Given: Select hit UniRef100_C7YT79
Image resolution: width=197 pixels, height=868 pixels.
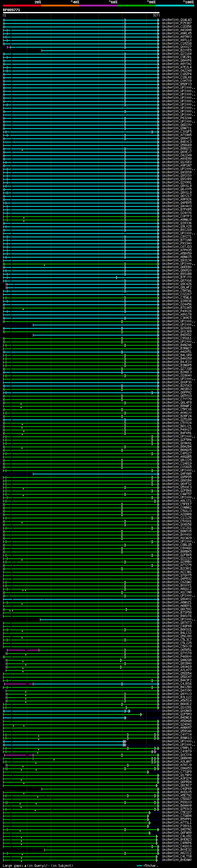Looking at the screenshot, I should tap(176, 399).
